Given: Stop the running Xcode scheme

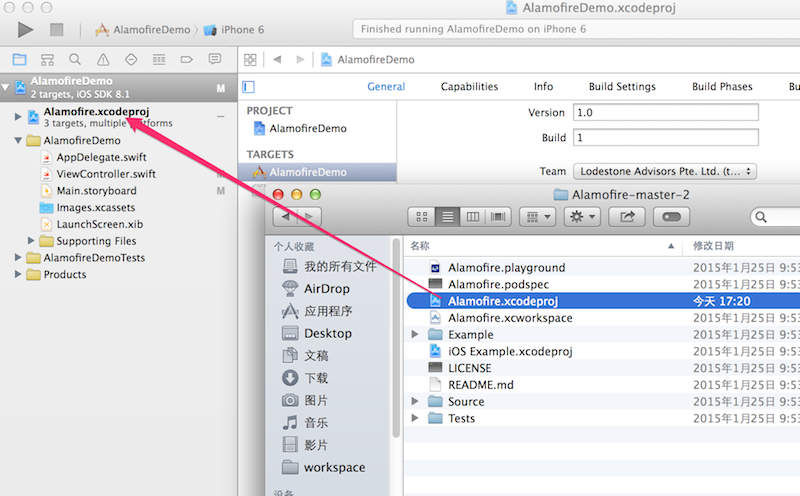Looking at the screenshot, I should tap(57, 30).
